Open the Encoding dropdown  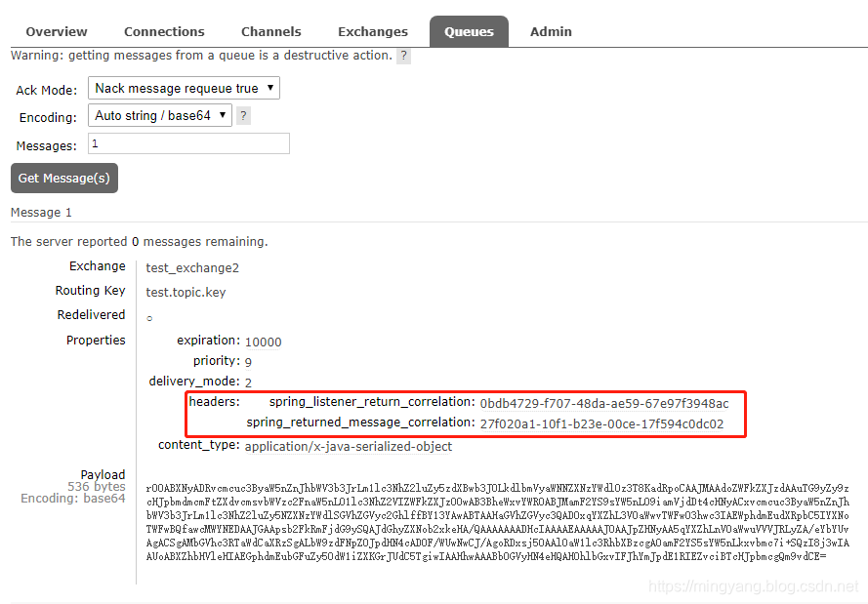tap(159, 116)
